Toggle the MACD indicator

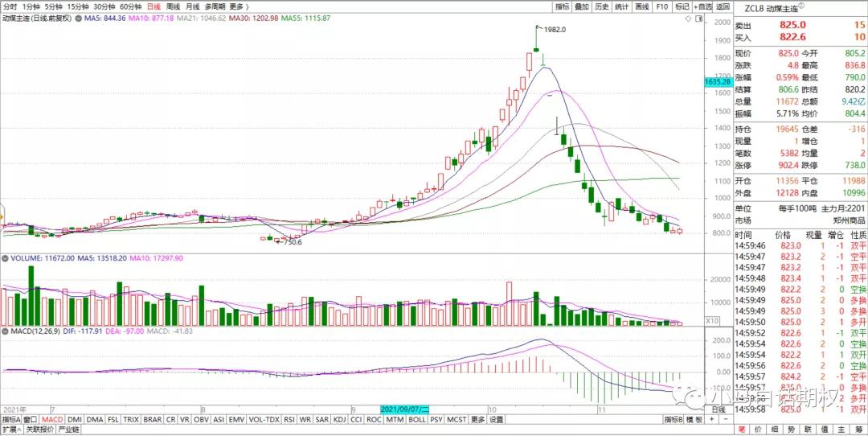click(x=52, y=419)
